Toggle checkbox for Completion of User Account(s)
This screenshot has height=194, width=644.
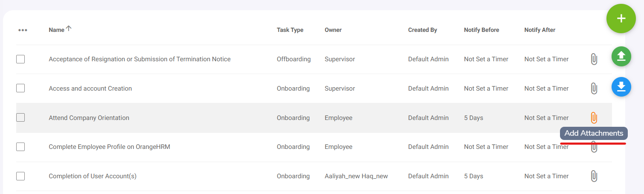tap(20, 176)
